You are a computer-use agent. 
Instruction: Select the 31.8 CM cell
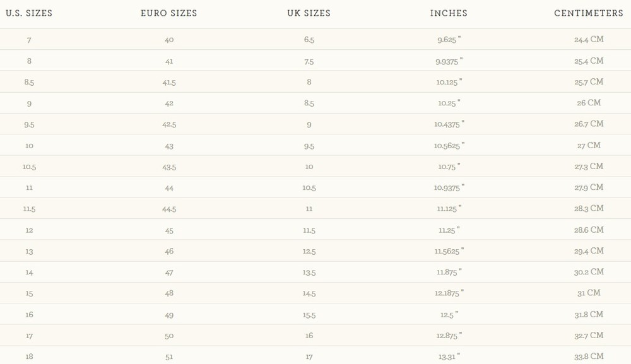point(589,314)
